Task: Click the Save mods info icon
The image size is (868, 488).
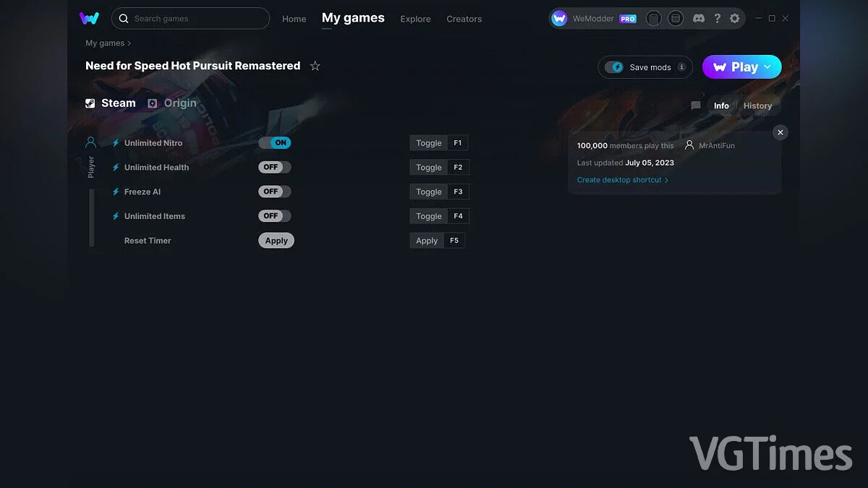Action: pyautogui.click(x=681, y=67)
